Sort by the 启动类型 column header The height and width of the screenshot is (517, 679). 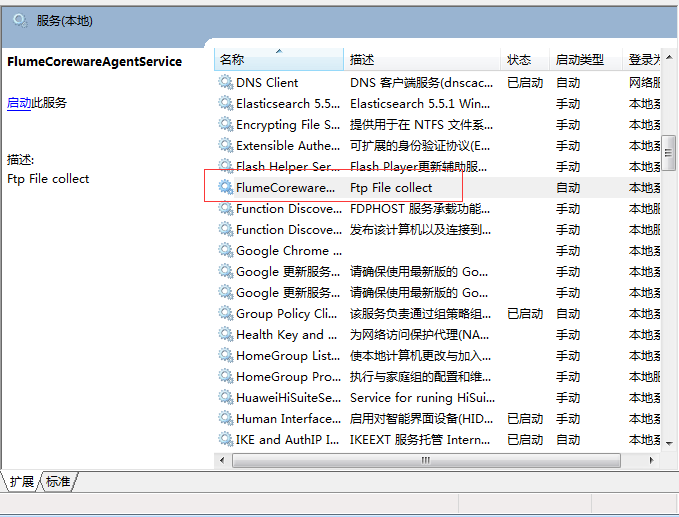(x=586, y=59)
